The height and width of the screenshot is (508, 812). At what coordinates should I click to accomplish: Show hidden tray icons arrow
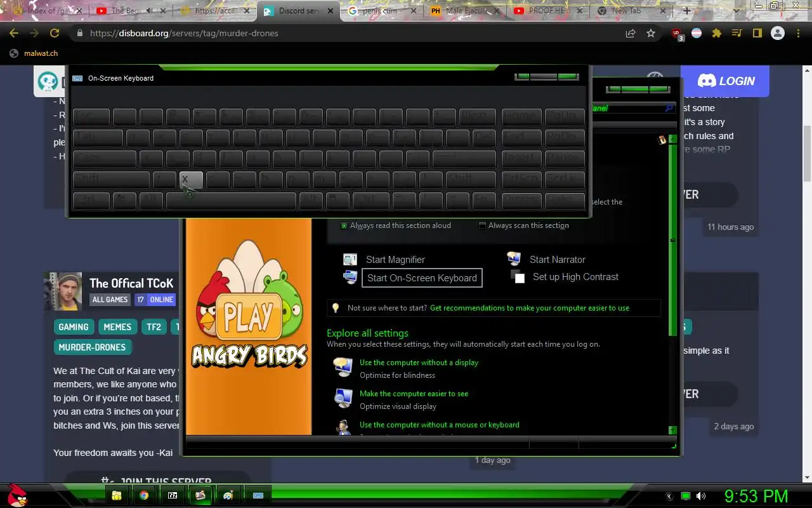tap(669, 496)
